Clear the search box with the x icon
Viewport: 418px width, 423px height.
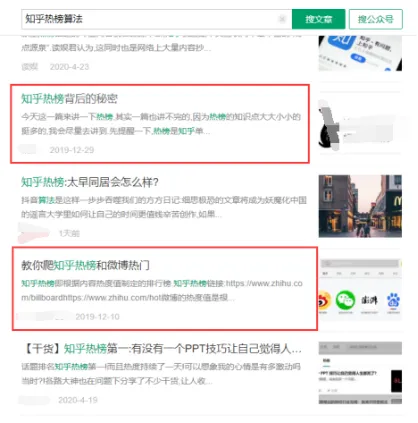coord(282,19)
